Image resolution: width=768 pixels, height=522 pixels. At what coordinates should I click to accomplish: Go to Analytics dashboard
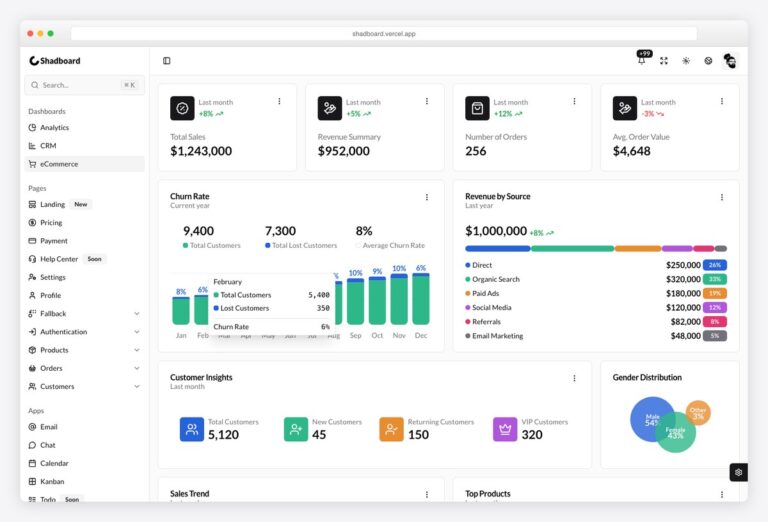[84, 127]
